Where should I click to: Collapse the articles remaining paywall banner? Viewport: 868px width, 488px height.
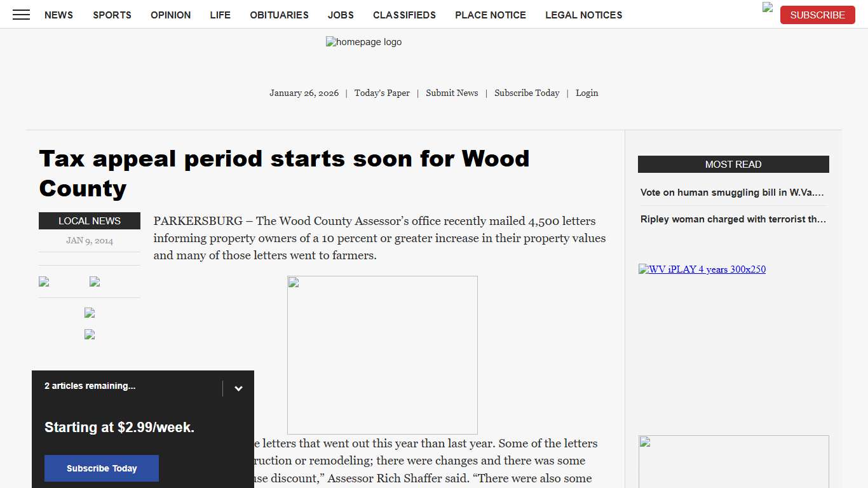point(238,388)
